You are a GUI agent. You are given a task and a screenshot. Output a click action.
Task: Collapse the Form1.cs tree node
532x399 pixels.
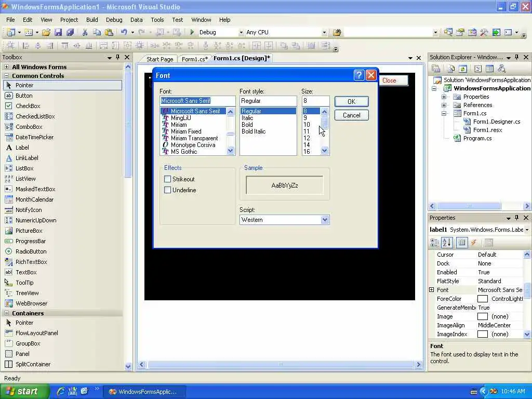[444, 113]
